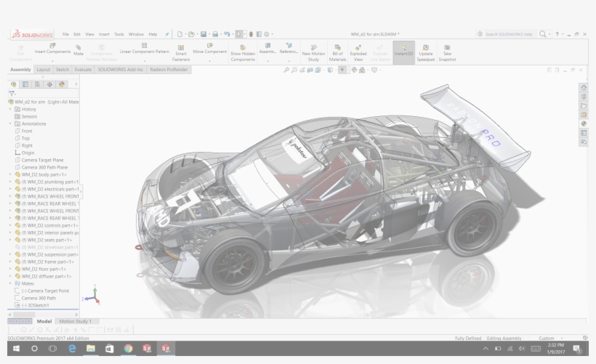This screenshot has width=596, height=364.
Task: Toggle Show Hidden Components
Action: tap(243, 52)
